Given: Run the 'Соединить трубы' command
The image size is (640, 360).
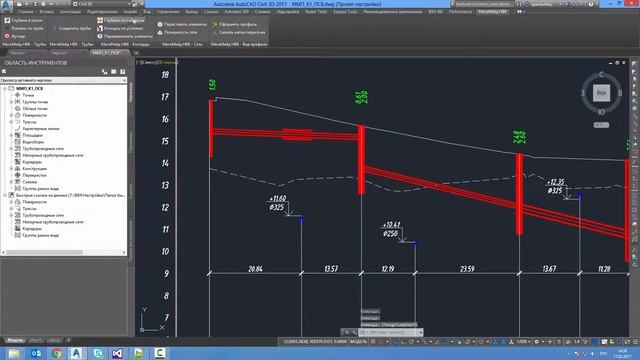Looking at the screenshot, I should (72, 28).
